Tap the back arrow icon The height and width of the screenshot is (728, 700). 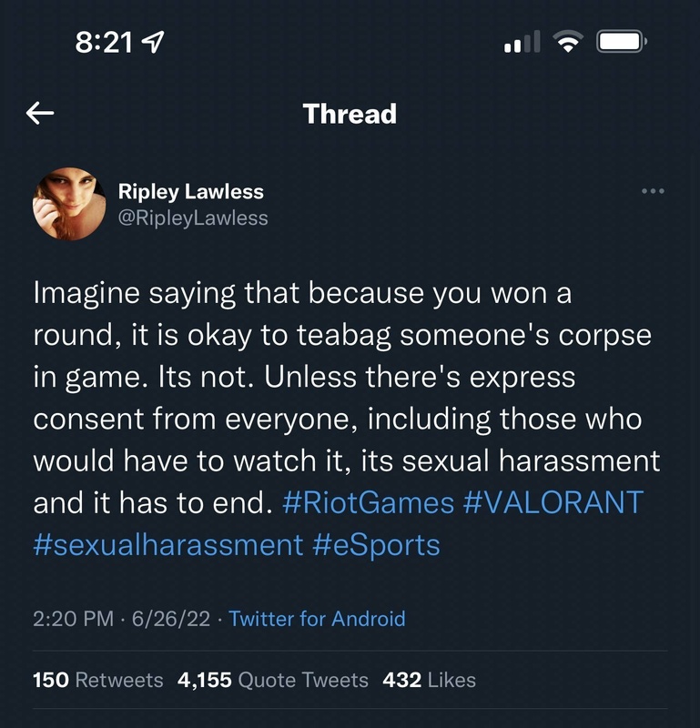40,113
